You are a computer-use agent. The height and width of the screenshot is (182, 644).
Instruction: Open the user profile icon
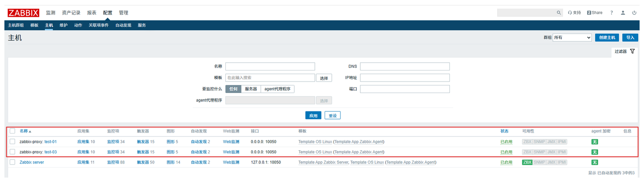click(x=623, y=13)
